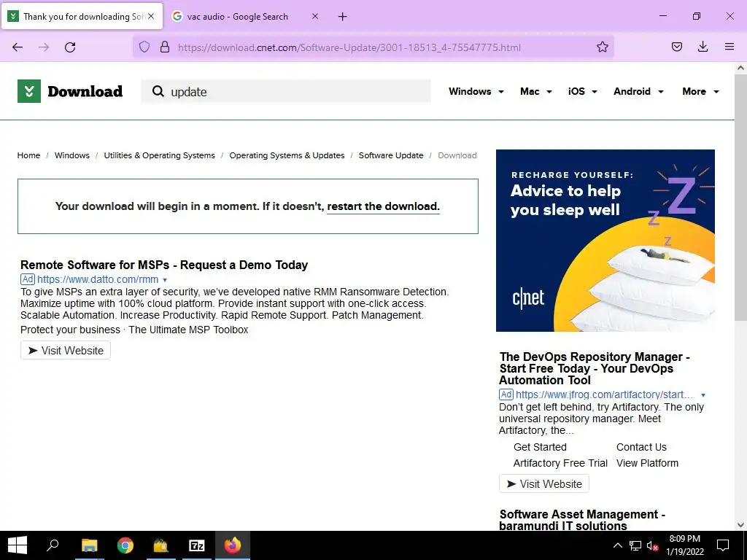Screen dimensions: 747x560
Task: Open the Windows Start menu
Action: click(18, 545)
